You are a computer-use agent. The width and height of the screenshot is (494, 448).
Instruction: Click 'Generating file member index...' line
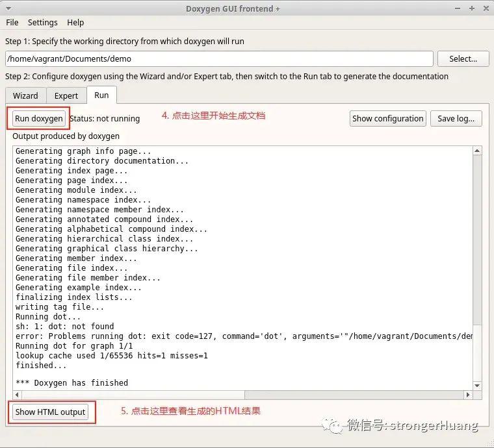[88, 277]
